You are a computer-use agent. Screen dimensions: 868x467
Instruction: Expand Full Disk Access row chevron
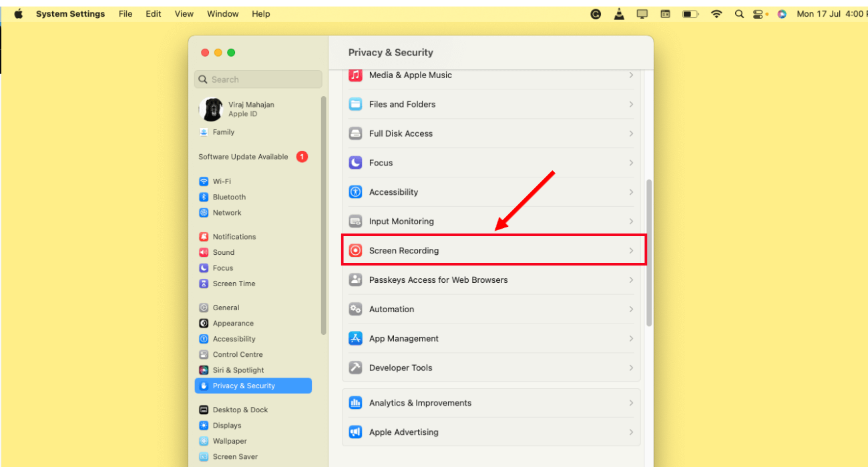(x=631, y=133)
